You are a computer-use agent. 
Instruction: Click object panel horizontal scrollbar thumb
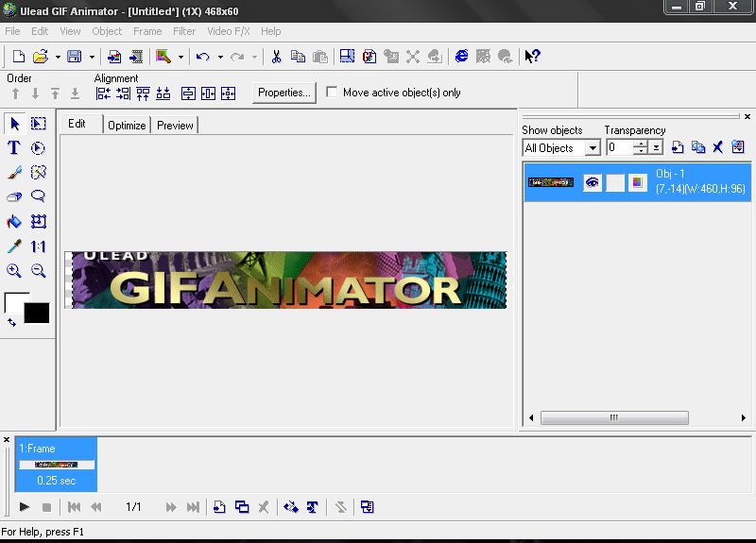614,417
